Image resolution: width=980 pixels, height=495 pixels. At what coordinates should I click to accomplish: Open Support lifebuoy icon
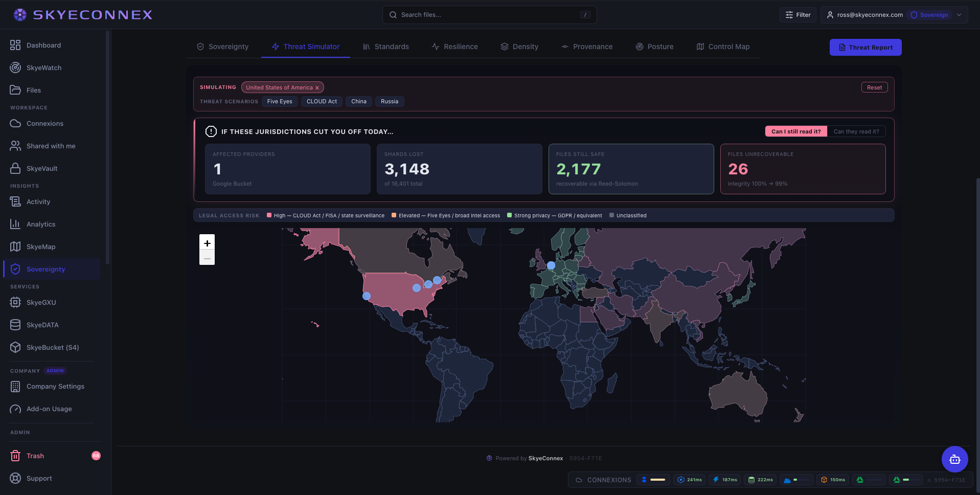point(15,478)
